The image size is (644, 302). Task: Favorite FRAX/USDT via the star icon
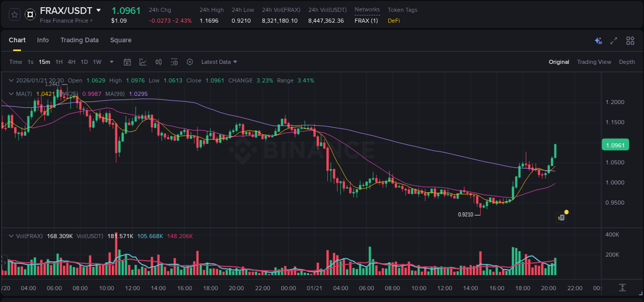click(13, 14)
